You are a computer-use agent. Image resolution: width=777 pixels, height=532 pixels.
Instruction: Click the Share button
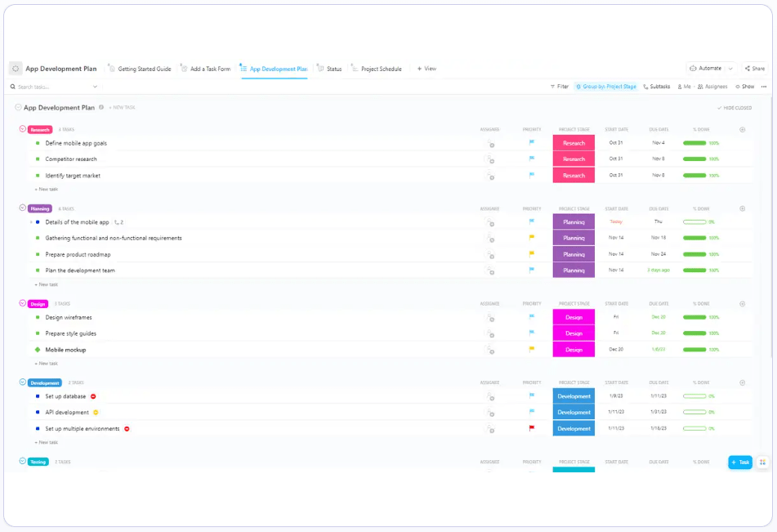(755, 69)
